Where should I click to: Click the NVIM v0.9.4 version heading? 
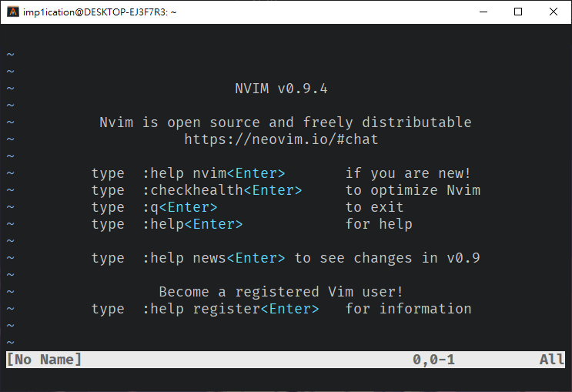pyautogui.click(x=281, y=89)
